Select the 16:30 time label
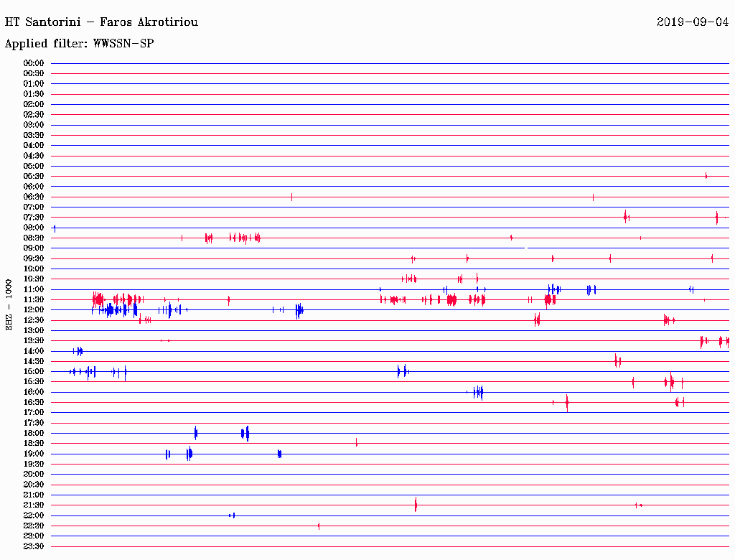 coord(34,403)
